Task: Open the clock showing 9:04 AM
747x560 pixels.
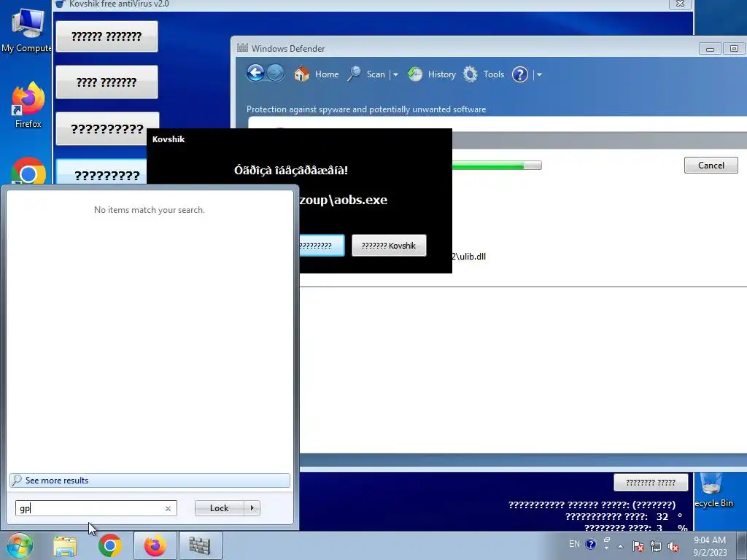Action: (710, 545)
